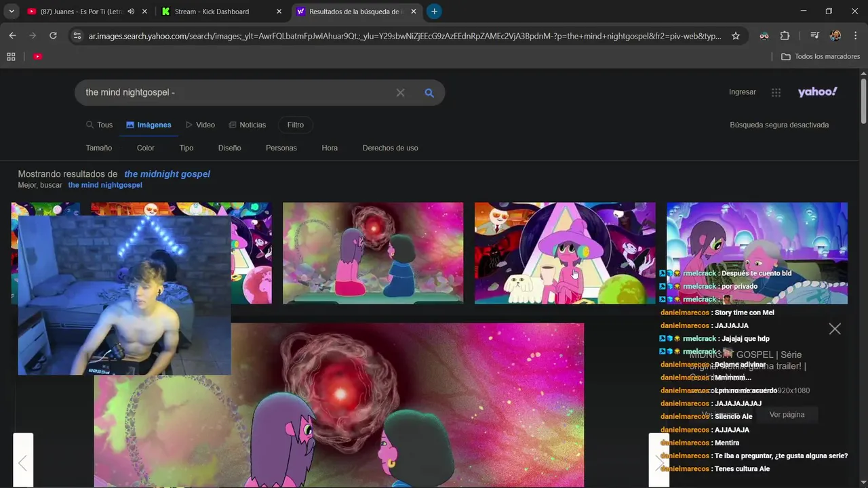Image resolution: width=868 pixels, height=488 pixels.
Task: Go to Yahoo home via logo
Action: [817, 91]
